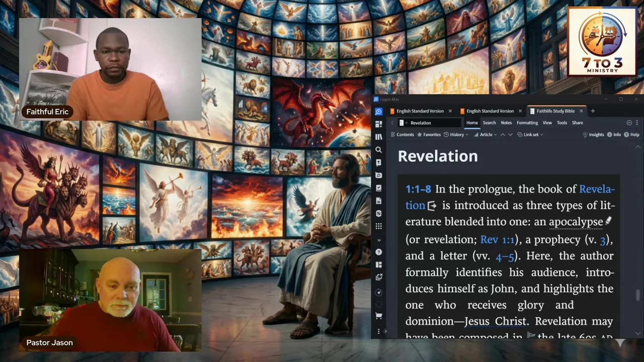Image resolution: width=644 pixels, height=362 pixels.
Task: Click the Revelation article heading
Action: point(438,156)
